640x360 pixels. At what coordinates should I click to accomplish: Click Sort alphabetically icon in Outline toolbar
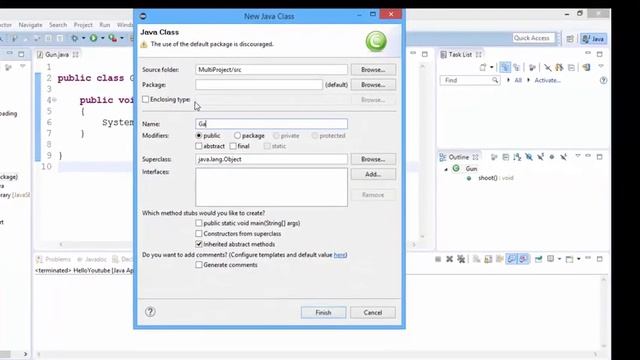click(x=517, y=157)
